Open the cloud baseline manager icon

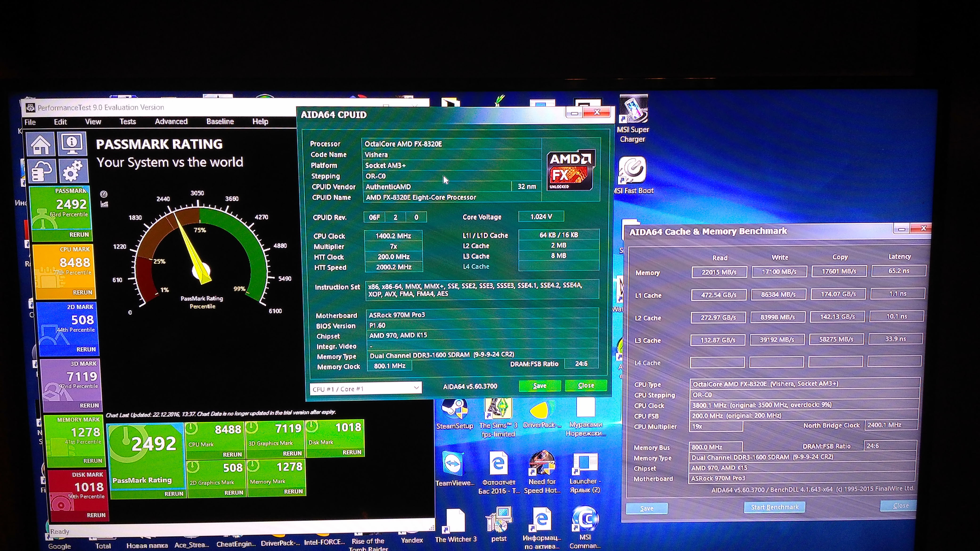(x=42, y=171)
